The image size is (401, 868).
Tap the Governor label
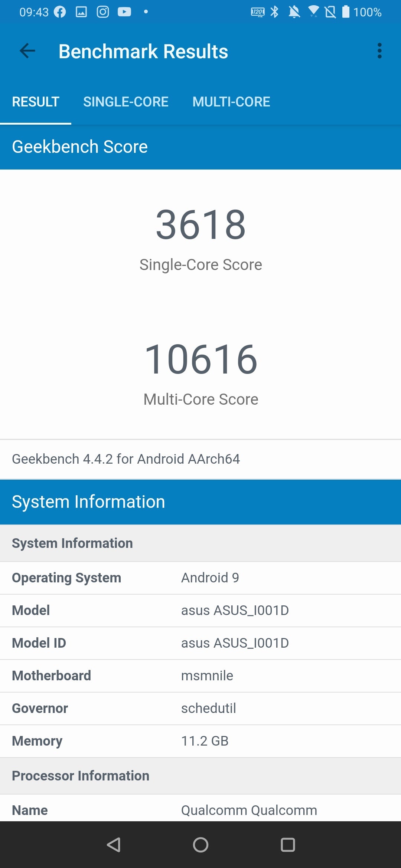point(40,708)
